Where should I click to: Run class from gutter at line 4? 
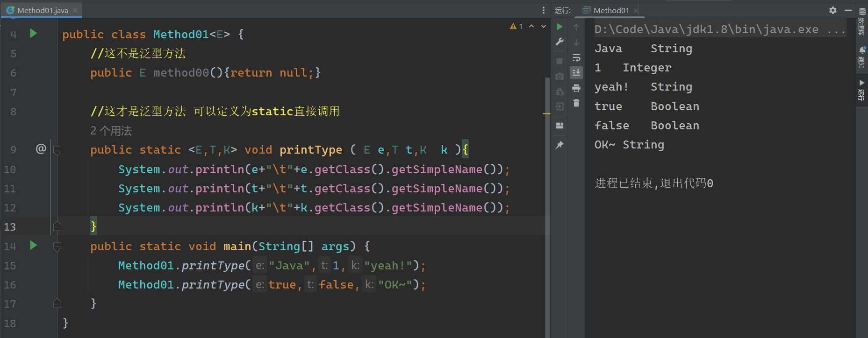point(33,33)
